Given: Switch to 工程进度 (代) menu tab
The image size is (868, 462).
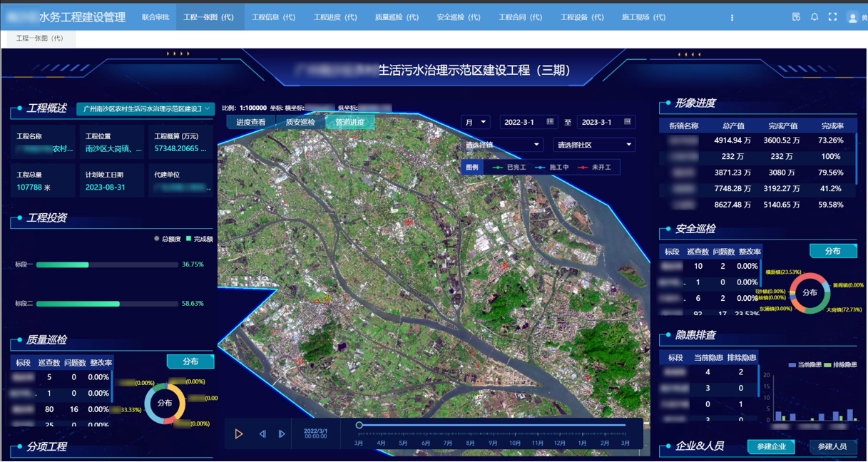Looking at the screenshot, I should click(x=335, y=17).
